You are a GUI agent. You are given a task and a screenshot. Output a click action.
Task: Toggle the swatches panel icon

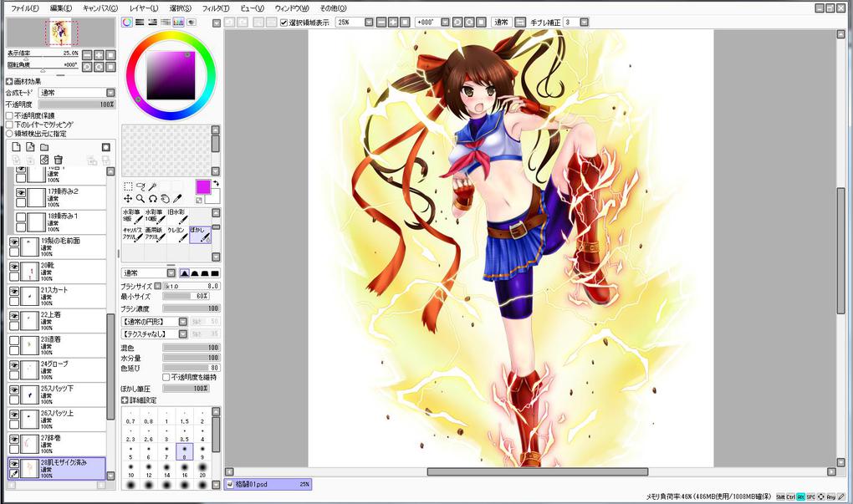178,23
